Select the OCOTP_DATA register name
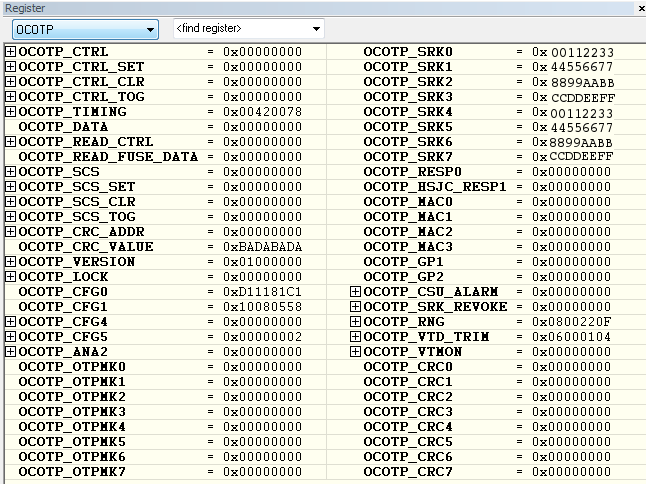Viewport: 646px width, 484px height. click(x=63, y=126)
